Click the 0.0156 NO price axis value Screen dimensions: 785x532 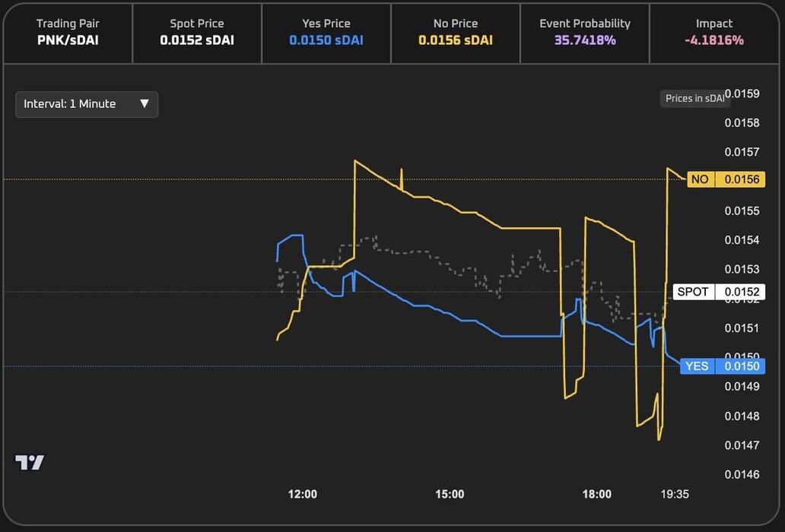(742, 179)
